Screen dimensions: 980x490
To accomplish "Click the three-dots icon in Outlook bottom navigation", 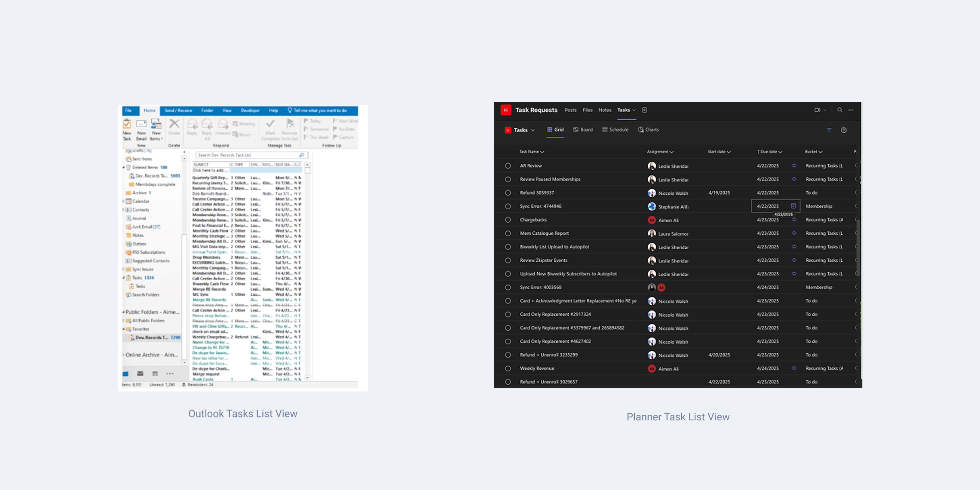I will pyautogui.click(x=170, y=374).
